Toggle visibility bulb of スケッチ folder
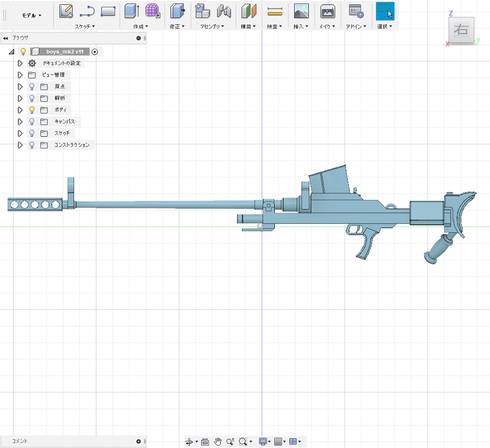 pyautogui.click(x=32, y=133)
